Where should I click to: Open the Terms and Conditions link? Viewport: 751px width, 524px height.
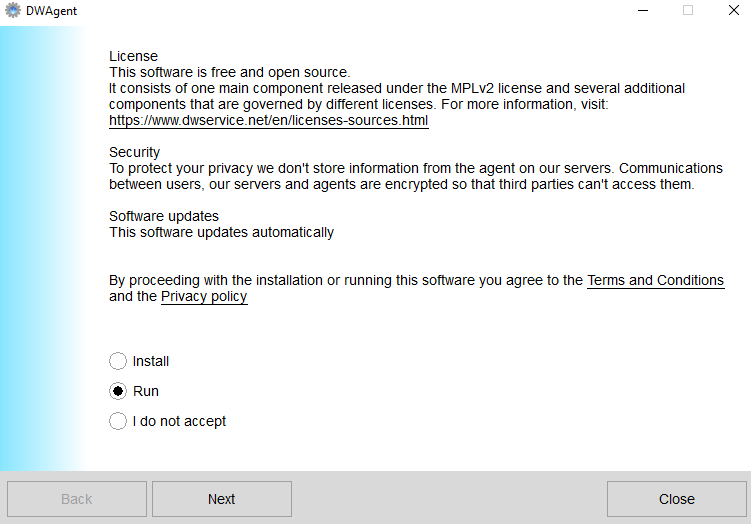(656, 280)
